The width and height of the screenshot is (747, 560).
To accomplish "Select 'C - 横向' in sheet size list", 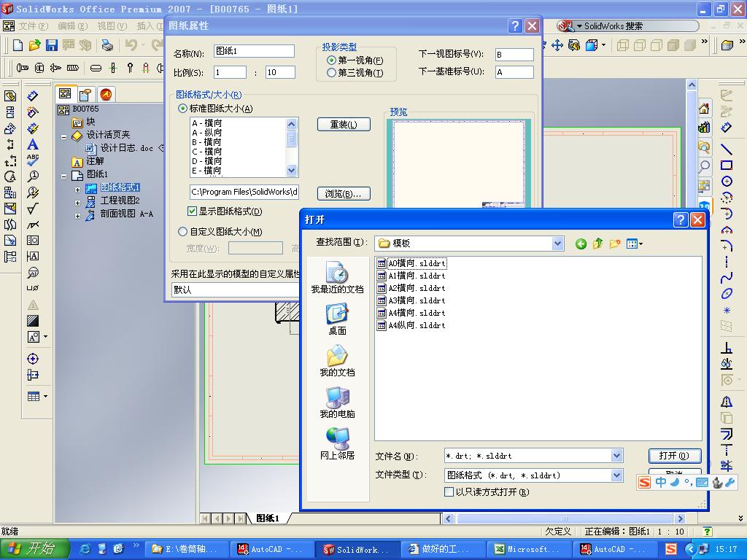I will pyautogui.click(x=207, y=152).
